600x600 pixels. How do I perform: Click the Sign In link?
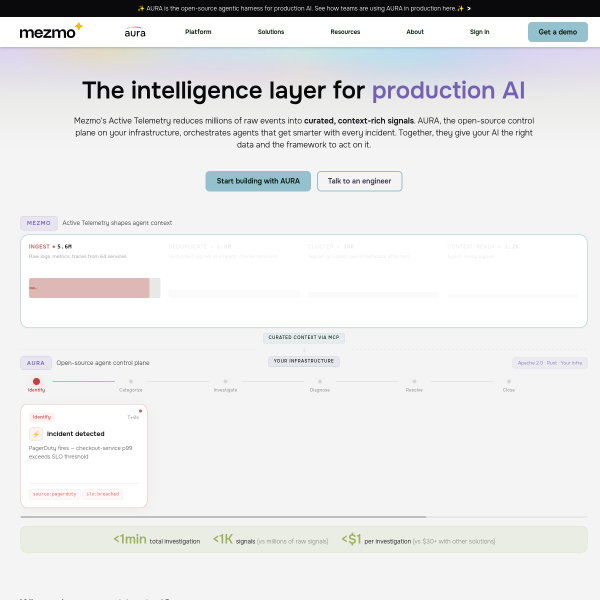click(479, 32)
